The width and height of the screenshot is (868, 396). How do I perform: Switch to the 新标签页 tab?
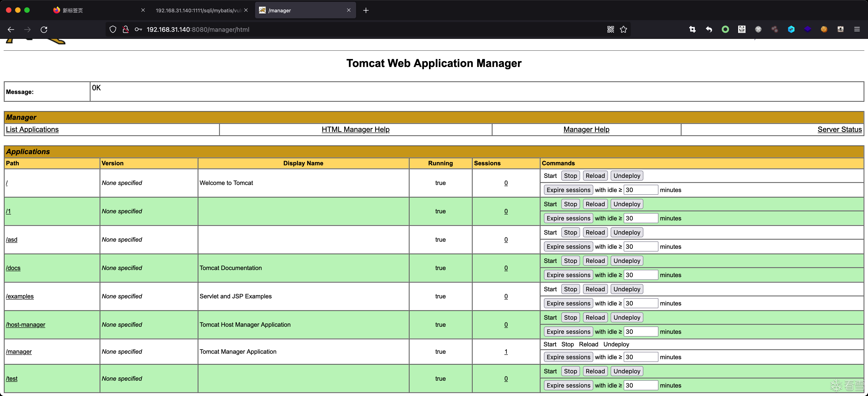click(x=72, y=11)
